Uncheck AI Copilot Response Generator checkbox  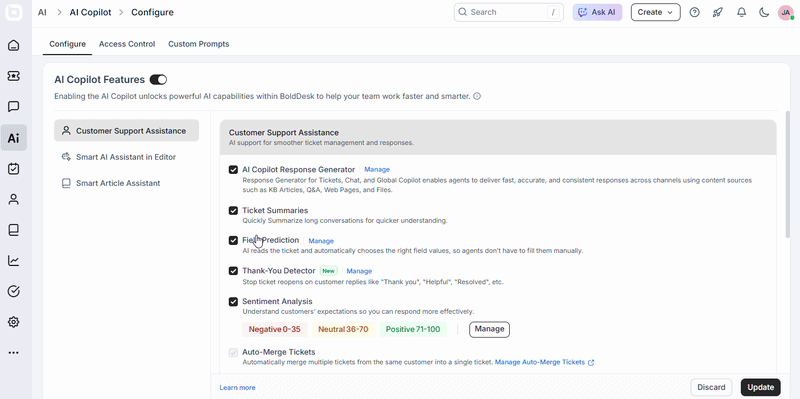pyautogui.click(x=233, y=169)
